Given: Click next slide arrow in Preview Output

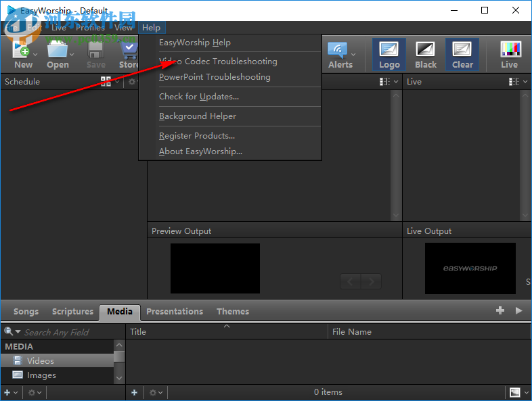Looking at the screenshot, I should point(371,281).
